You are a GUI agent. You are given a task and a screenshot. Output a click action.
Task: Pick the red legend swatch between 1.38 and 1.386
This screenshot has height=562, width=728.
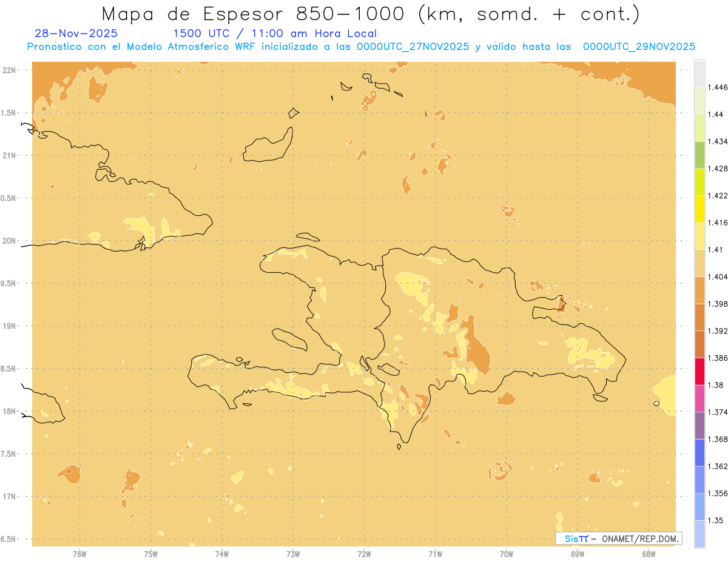click(699, 371)
